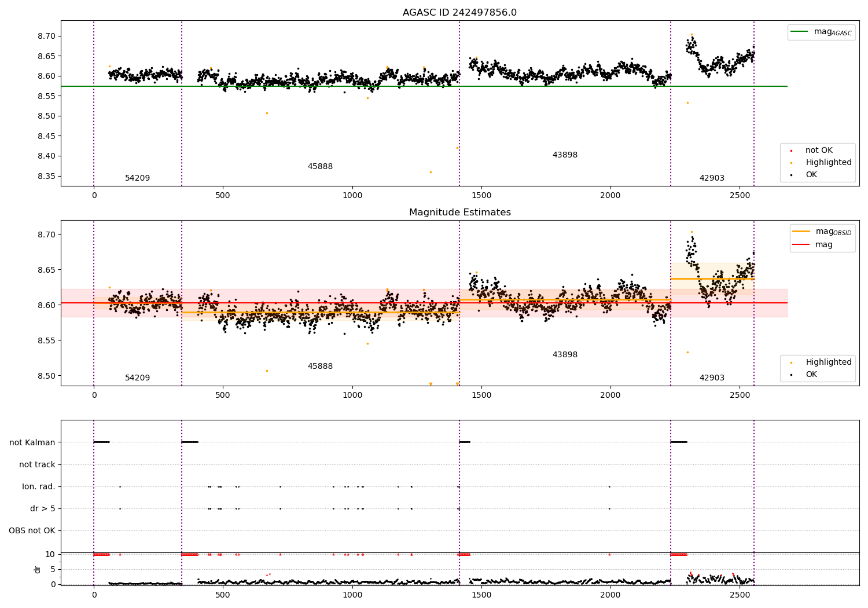The image size is (868, 608).
Task: Click the 2500 x-tick under bottom plot
Action: (740, 594)
